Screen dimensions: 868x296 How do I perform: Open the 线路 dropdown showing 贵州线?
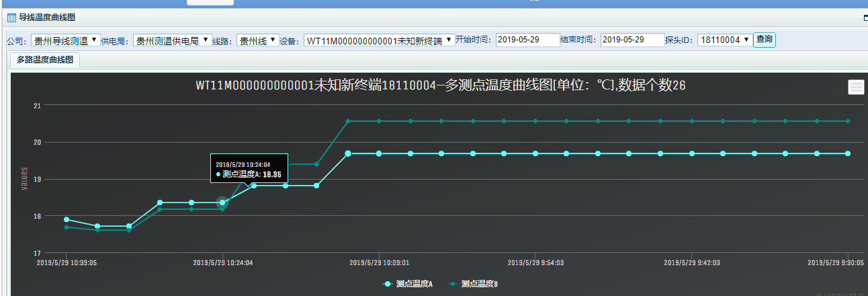point(257,41)
